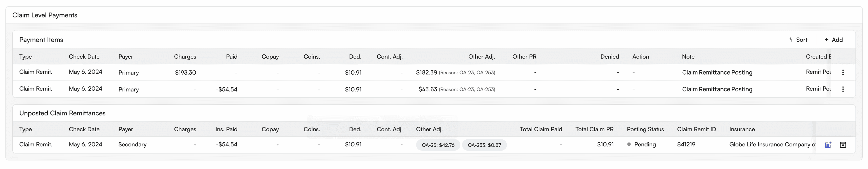Click the Posting Status column header

[x=645, y=129]
